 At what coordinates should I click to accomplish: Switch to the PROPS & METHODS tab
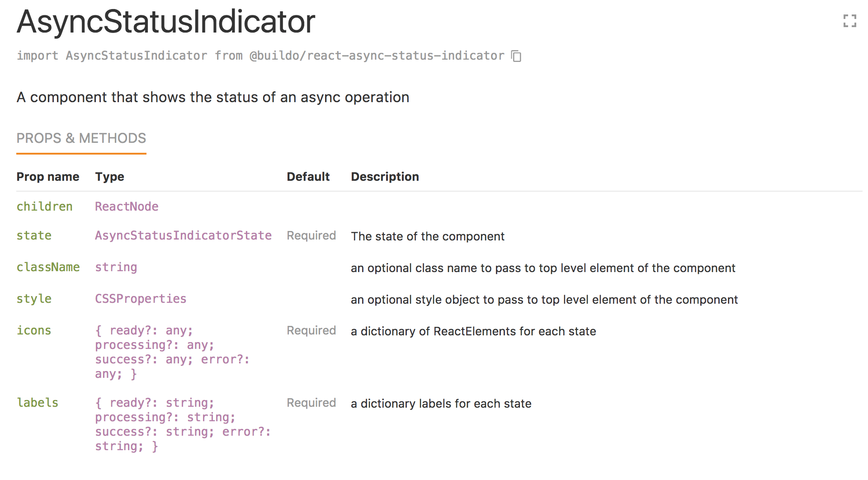click(x=81, y=138)
